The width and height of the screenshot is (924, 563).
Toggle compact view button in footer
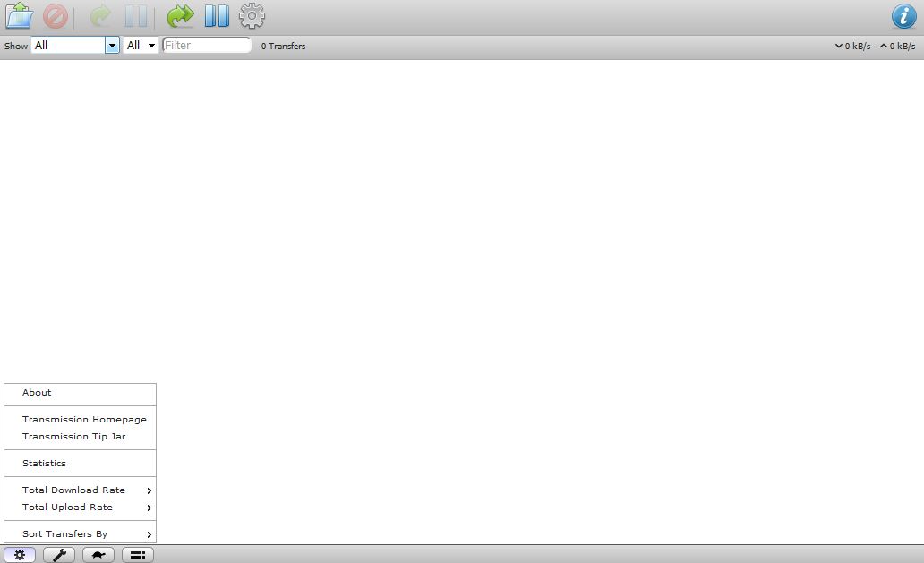point(138,555)
